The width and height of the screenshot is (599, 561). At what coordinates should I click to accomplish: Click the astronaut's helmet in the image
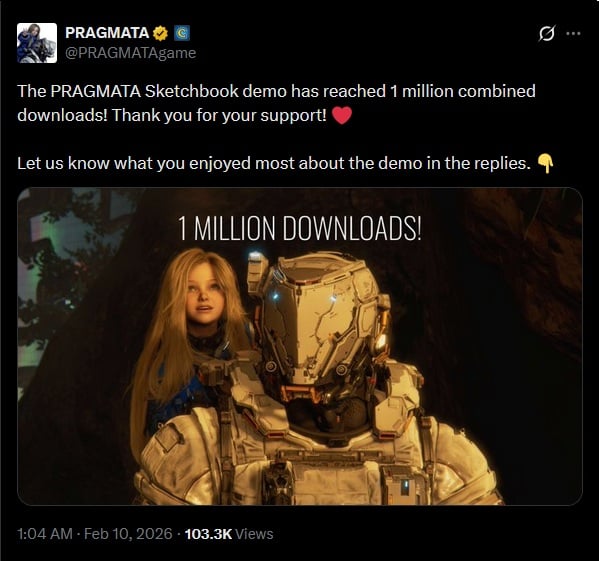(x=317, y=325)
